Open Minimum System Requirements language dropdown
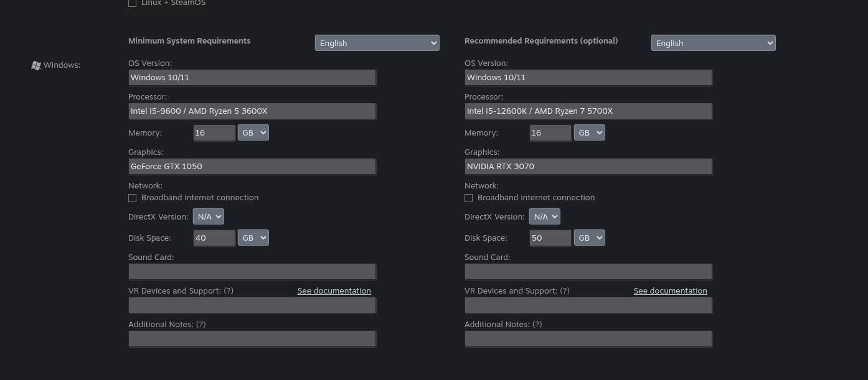 pyautogui.click(x=377, y=43)
